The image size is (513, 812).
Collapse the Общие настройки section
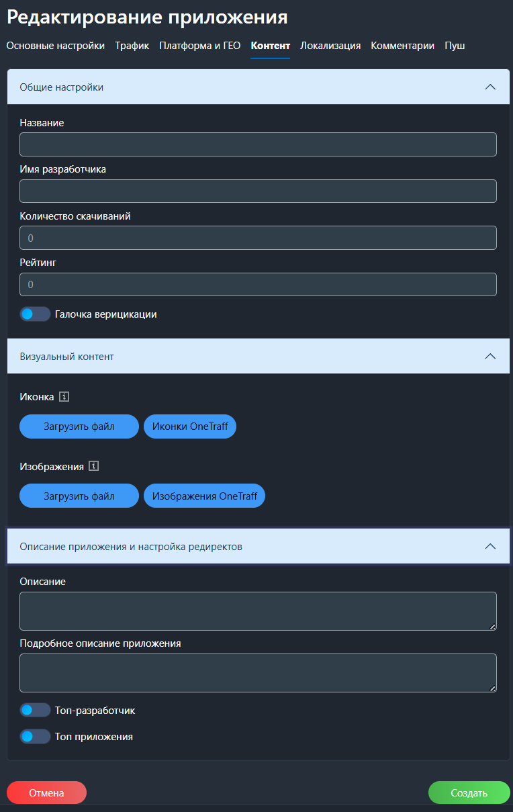pyautogui.click(x=490, y=87)
